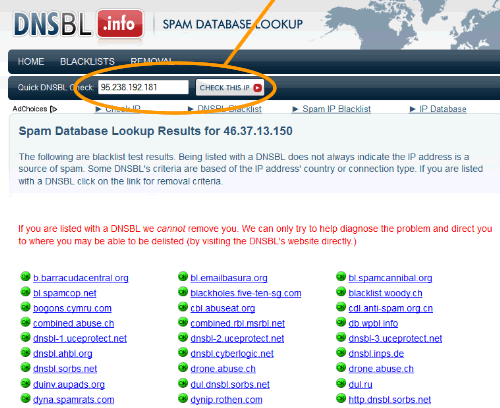Viewport: 500px width, 408px height.
Task: Open the BLACKLISTS menu item
Action: (x=87, y=62)
